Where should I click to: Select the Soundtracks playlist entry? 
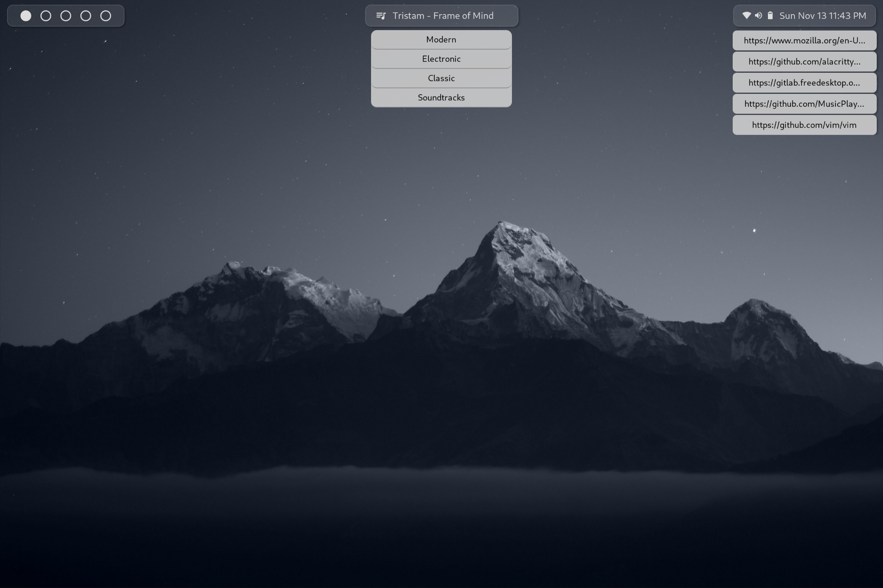441,97
